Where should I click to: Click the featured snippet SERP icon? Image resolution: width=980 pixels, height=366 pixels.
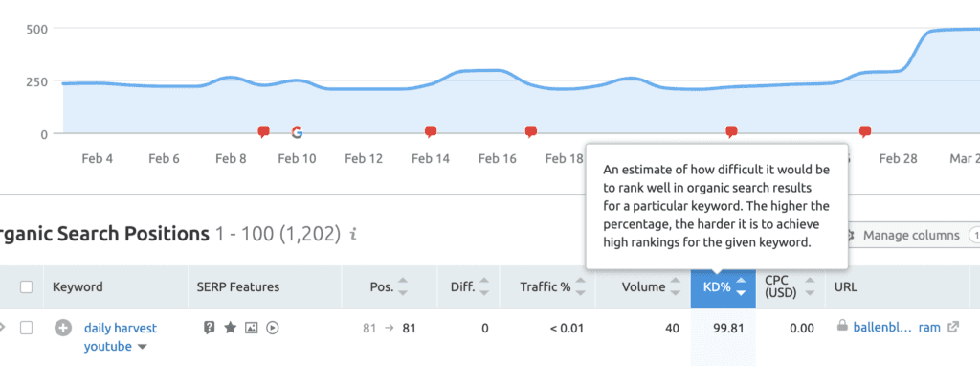click(210, 328)
